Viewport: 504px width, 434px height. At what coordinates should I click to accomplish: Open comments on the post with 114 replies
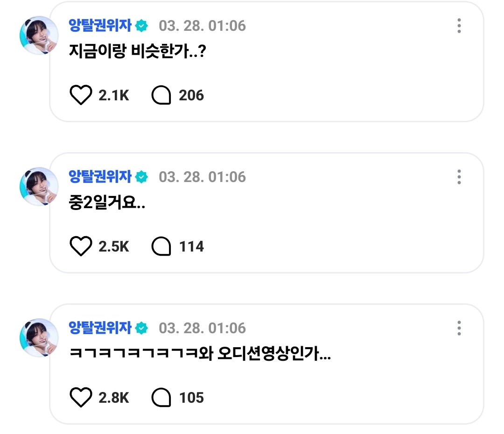coord(161,246)
